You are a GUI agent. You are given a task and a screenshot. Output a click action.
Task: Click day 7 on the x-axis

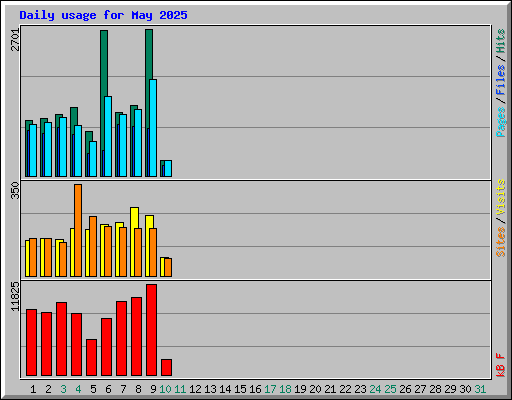(123, 389)
